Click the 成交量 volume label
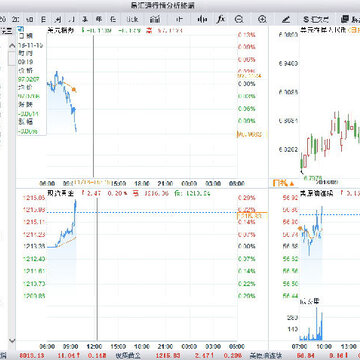 tap(310, 301)
